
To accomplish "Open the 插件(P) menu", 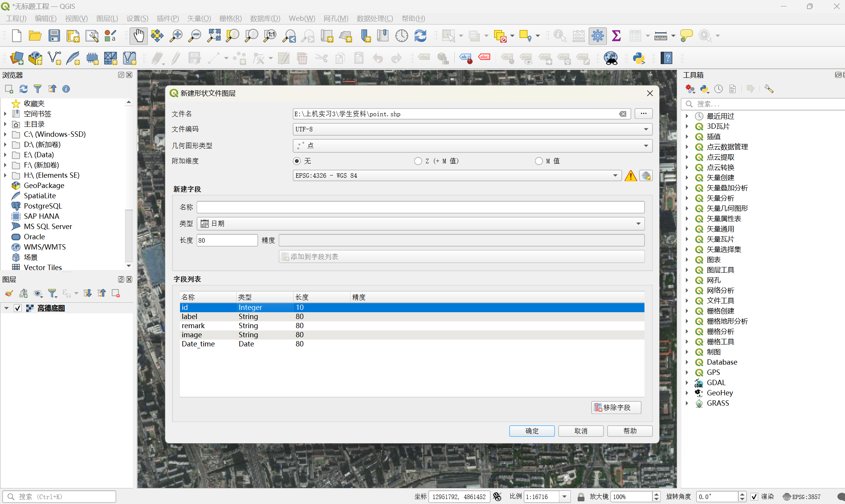I will tap(167, 18).
